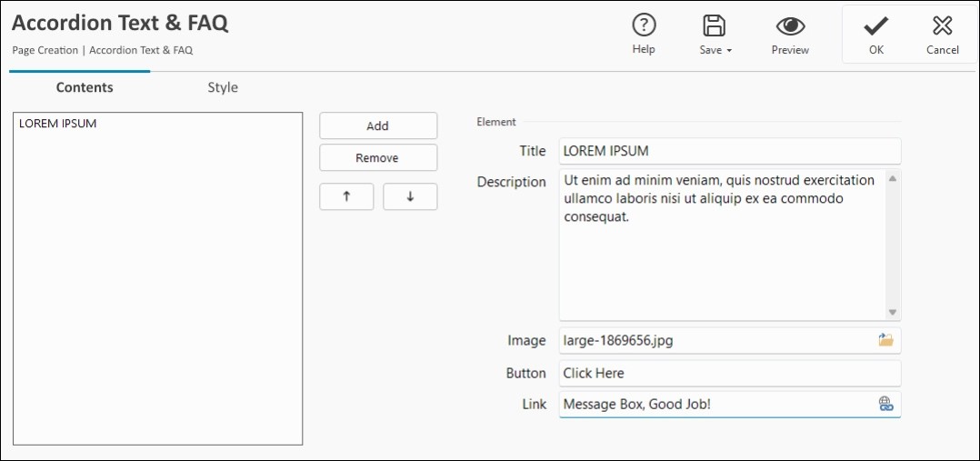Move element up with arrow button
This screenshot has height=461, width=980.
pos(346,196)
